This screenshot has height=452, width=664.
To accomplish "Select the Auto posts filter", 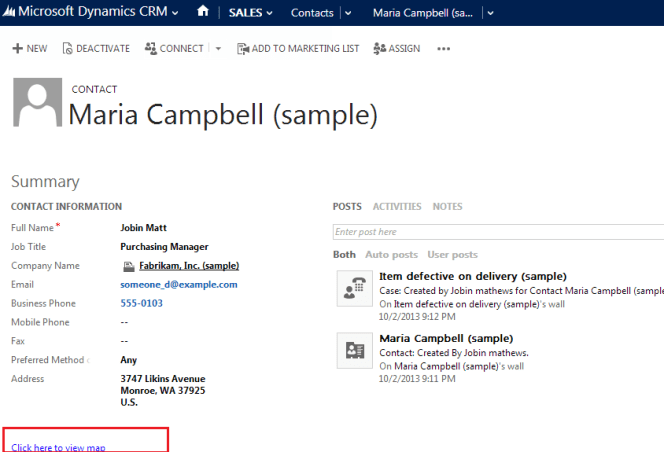I will coord(392,255).
